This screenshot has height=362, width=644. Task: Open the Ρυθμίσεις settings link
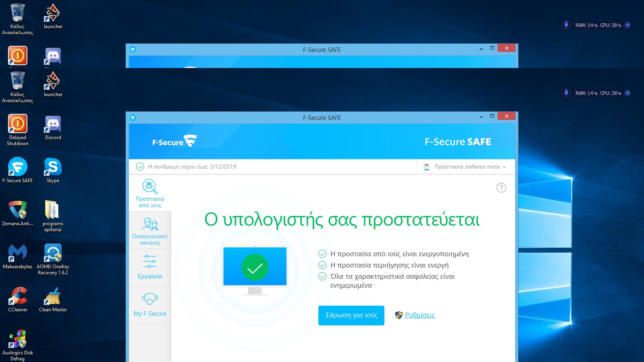pos(420,315)
